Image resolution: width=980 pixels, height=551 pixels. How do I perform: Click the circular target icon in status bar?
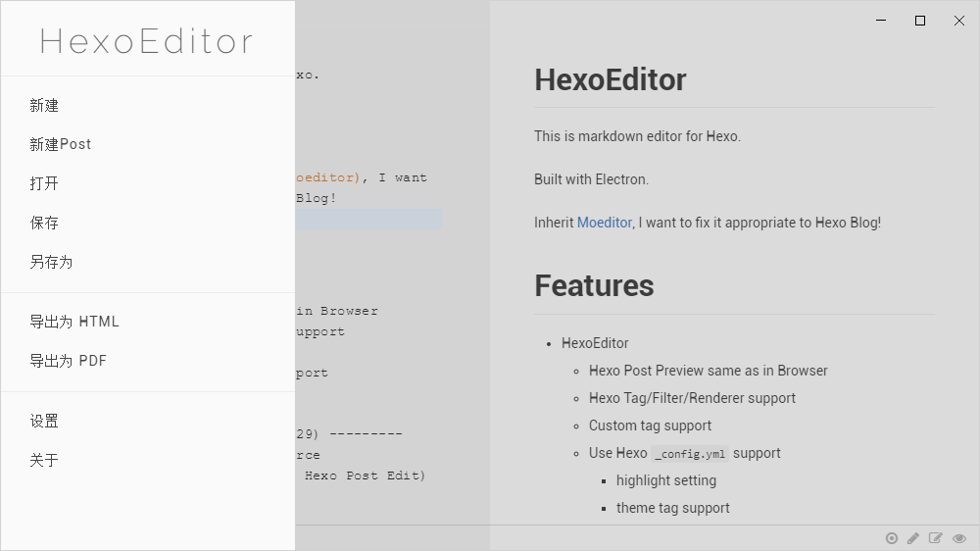(892, 538)
